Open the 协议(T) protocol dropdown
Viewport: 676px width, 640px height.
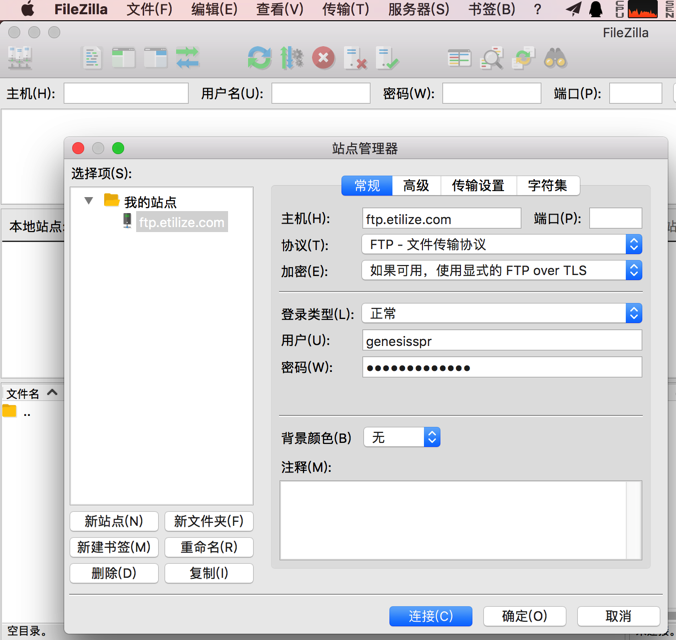point(502,245)
